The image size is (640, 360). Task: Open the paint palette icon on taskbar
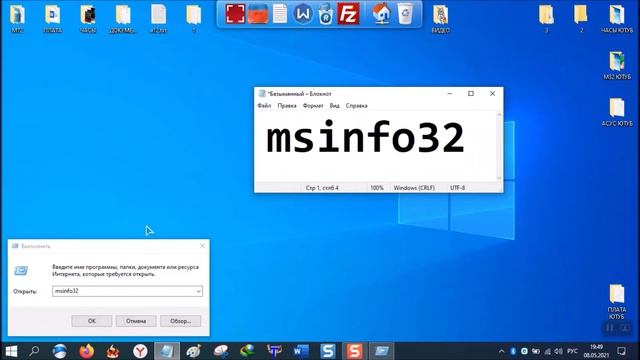point(193,351)
